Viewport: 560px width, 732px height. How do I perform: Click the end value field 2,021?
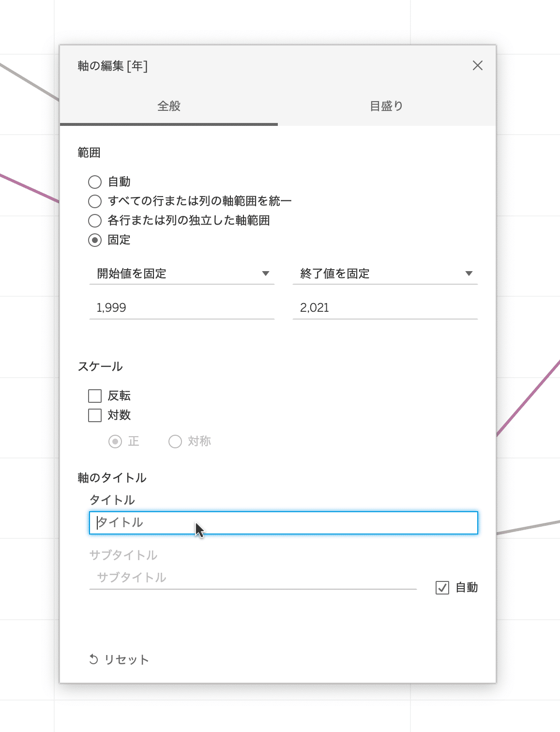pos(385,307)
